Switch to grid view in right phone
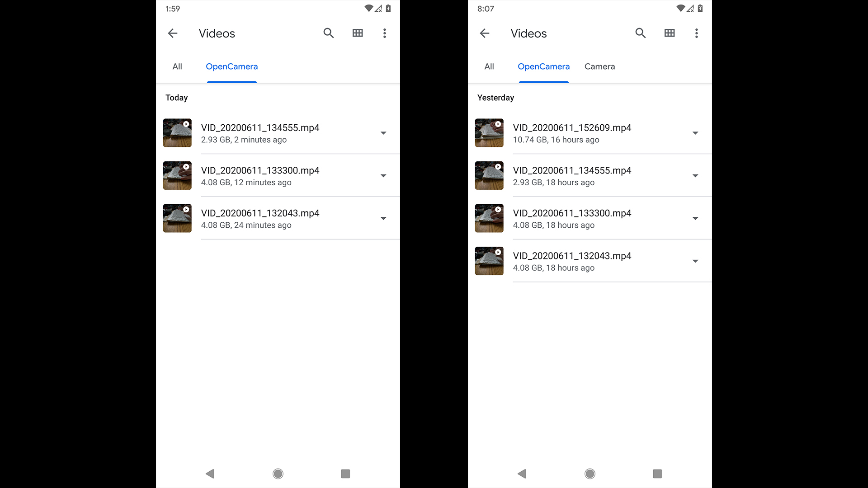 [x=670, y=33]
